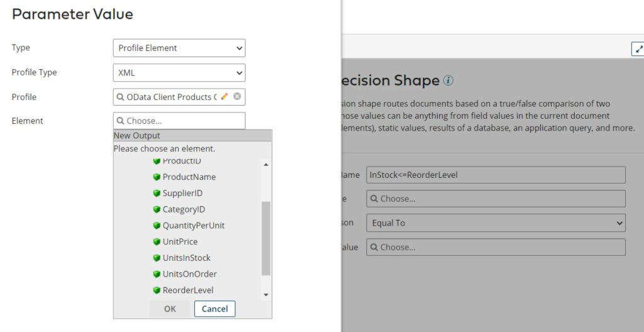The height and width of the screenshot is (332, 644).
Task: Click the info icon beside Decision Shape
Action: tap(448, 80)
